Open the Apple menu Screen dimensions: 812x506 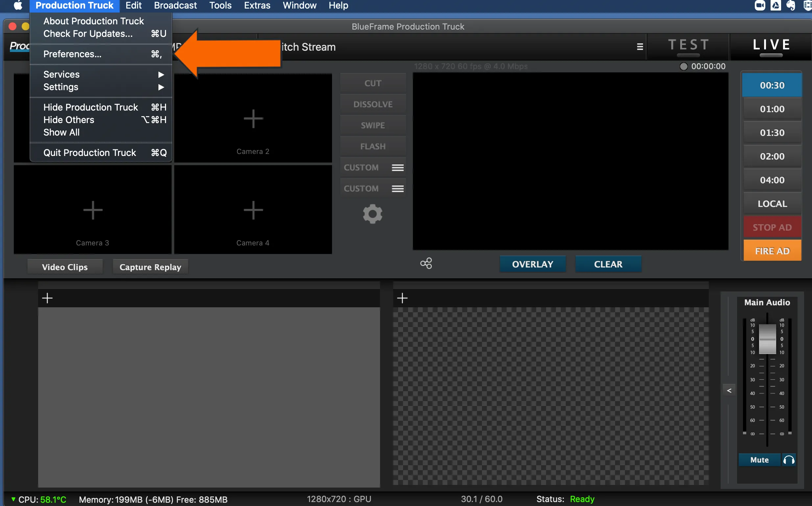pyautogui.click(x=18, y=5)
